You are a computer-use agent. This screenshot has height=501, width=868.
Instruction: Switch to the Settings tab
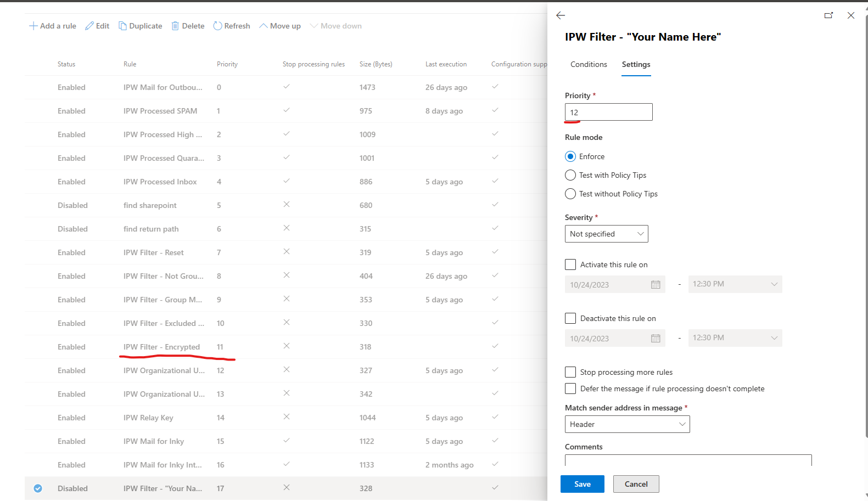click(x=636, y=64)
